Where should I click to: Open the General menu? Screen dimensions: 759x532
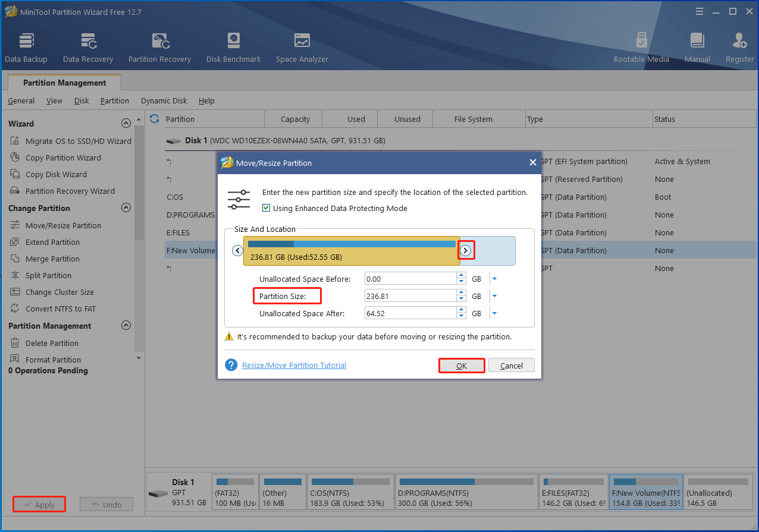click(x=21, y=100)
